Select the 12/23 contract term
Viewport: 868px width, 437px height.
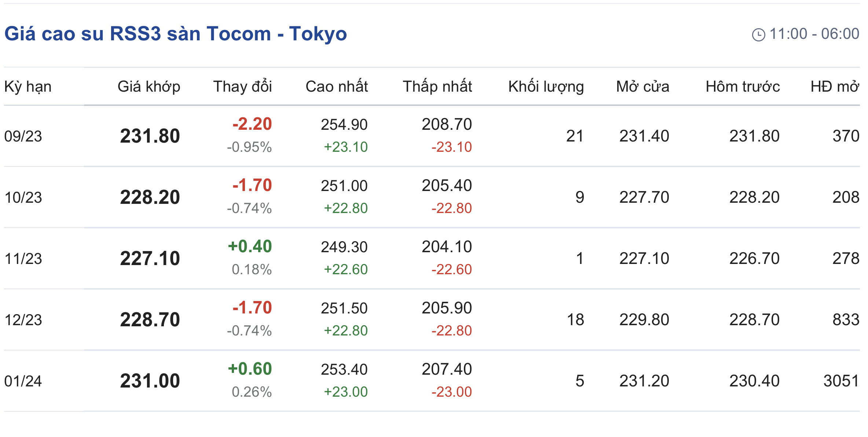[x=23, y=320]
